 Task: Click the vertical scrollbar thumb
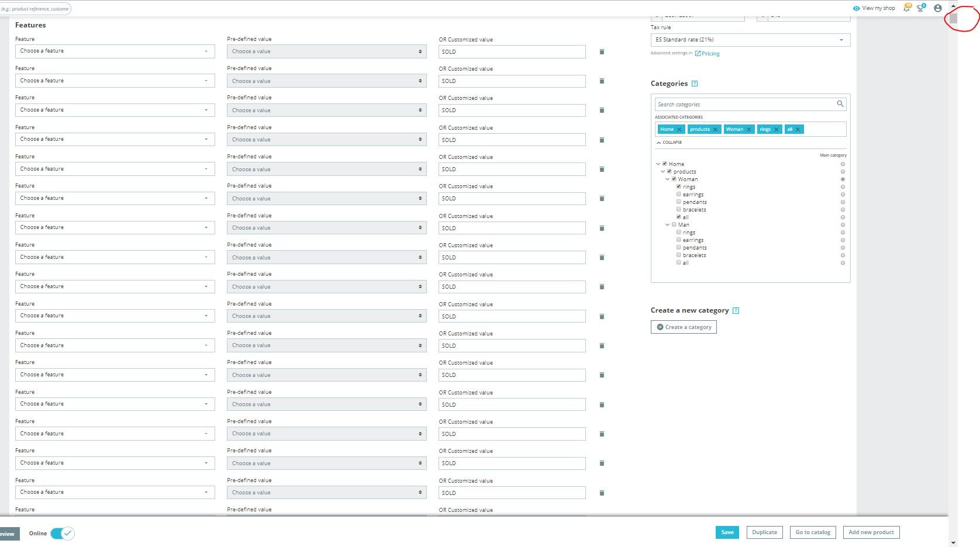(953, 18)
